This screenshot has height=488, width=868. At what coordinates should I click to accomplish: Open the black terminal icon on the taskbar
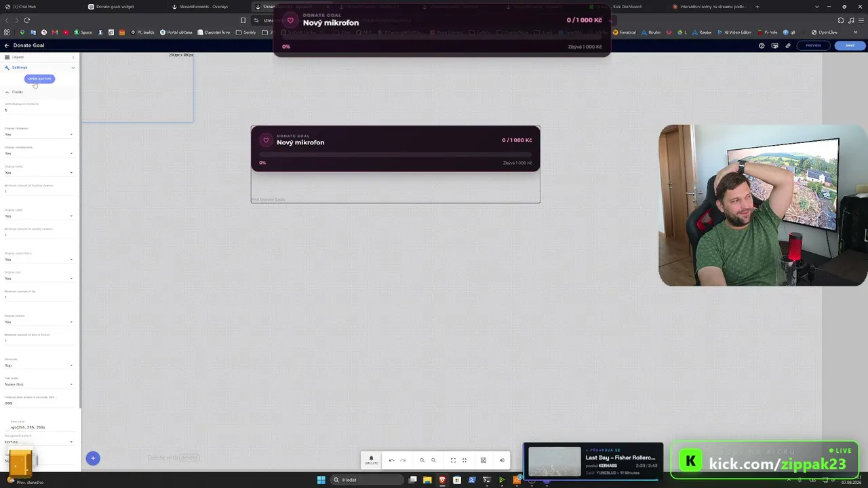(x=487, y=480)
